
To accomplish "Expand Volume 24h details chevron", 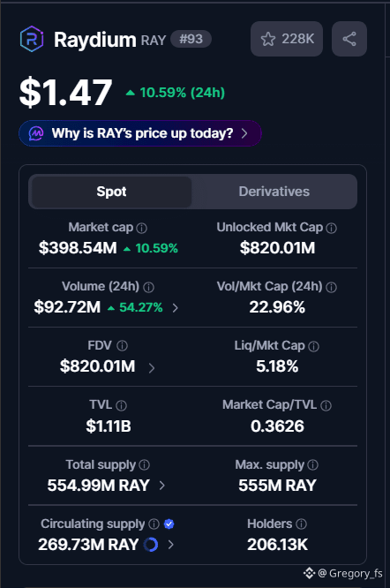I will tap(175, 308).
